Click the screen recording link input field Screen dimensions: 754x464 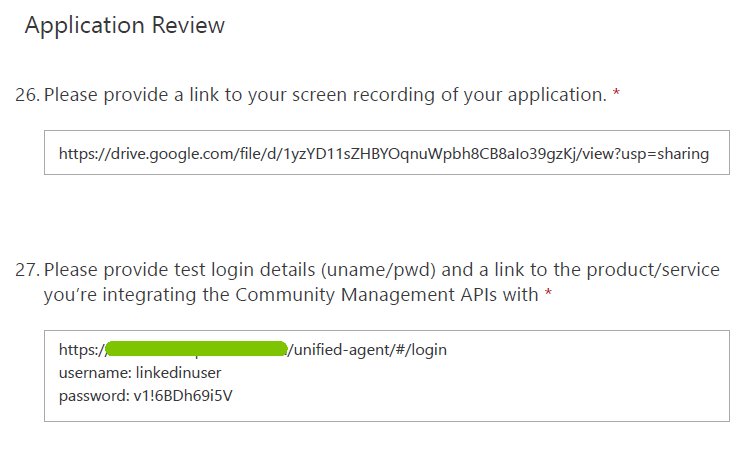click(385, 154)
